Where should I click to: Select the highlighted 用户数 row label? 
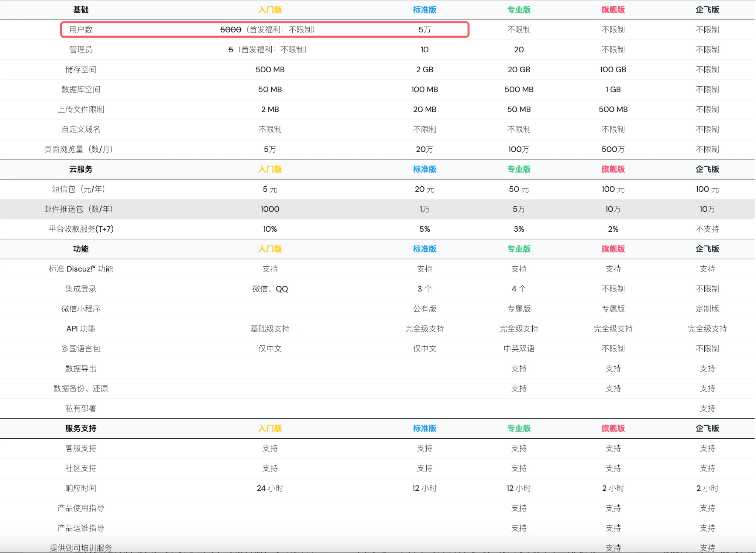pos(81,30)
